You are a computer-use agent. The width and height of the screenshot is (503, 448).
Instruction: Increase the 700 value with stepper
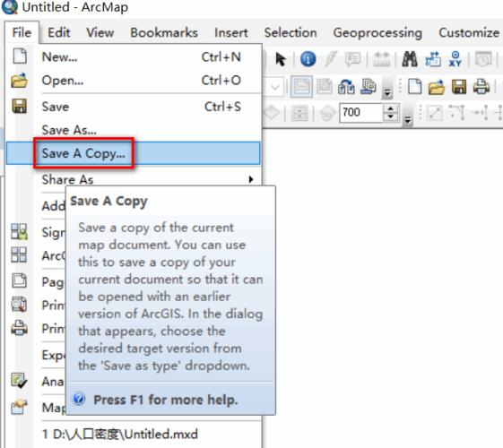(391, 109)
